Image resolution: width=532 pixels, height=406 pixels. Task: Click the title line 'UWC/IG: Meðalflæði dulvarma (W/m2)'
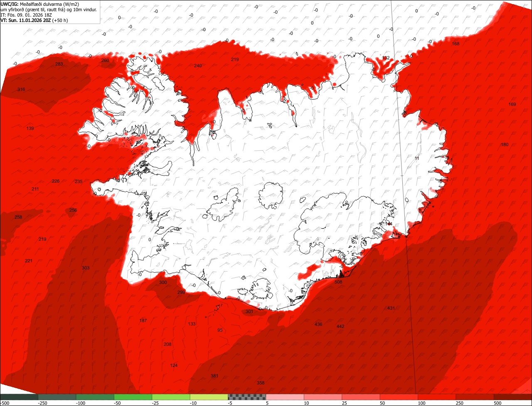pyautogui.click(x=40, y=4)
